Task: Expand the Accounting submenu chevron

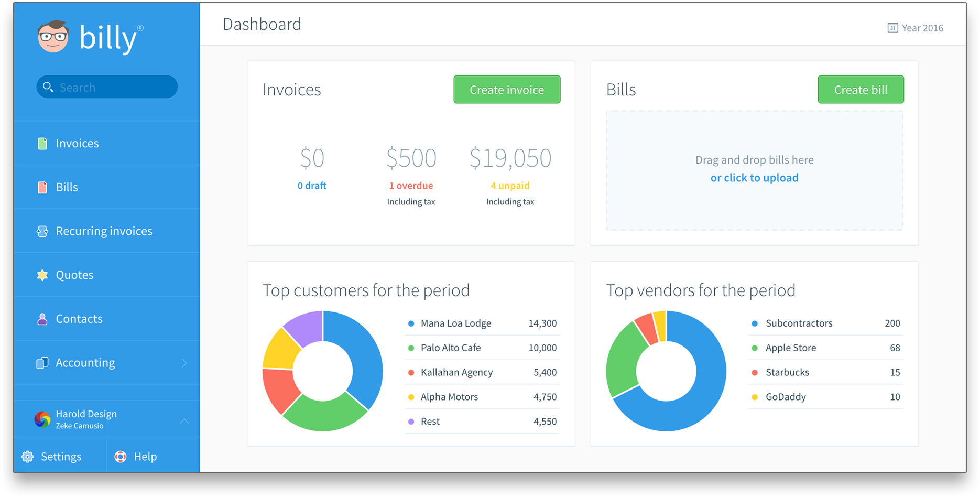Action: pos(184,363)
